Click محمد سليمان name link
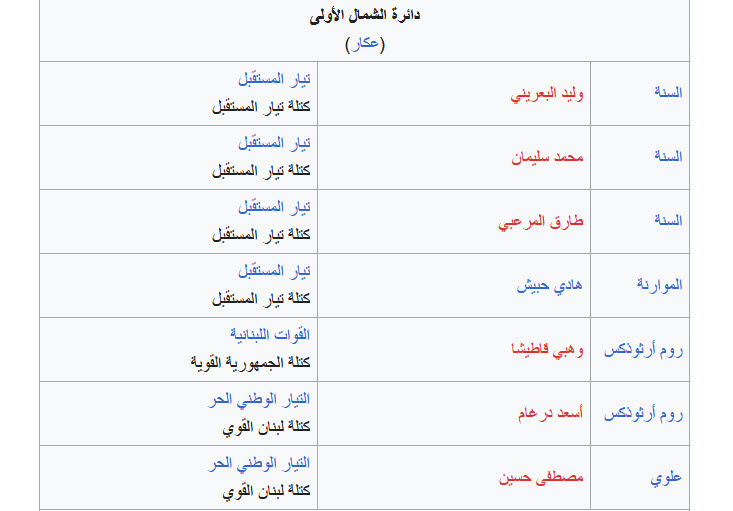Viewport: 733px width, 511px height. point(547,157)
